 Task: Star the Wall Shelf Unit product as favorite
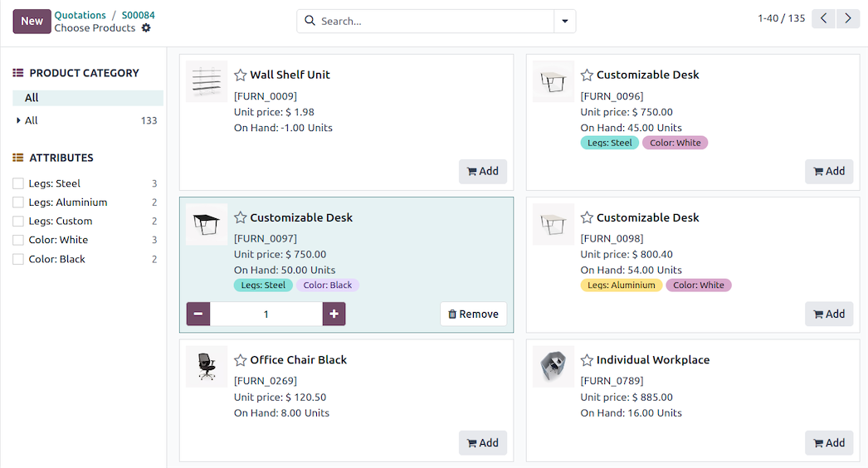(x=241, y=75)
